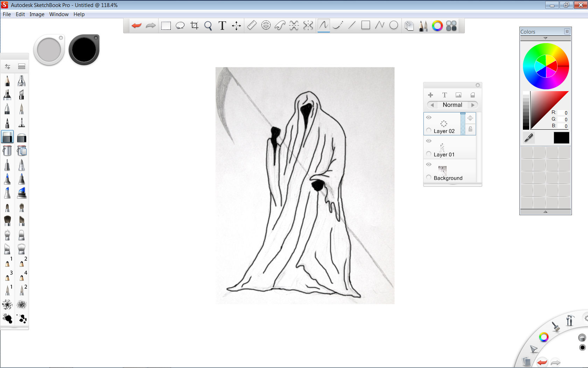Click the Layer 01 radio marker
This screenshot has width=588, height=368.
pos(429,154)
